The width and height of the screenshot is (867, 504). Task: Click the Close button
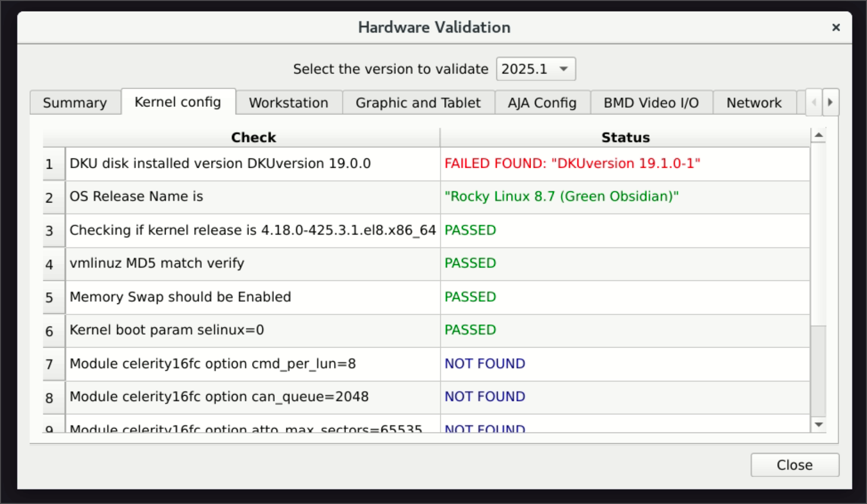tap(794, 465)
